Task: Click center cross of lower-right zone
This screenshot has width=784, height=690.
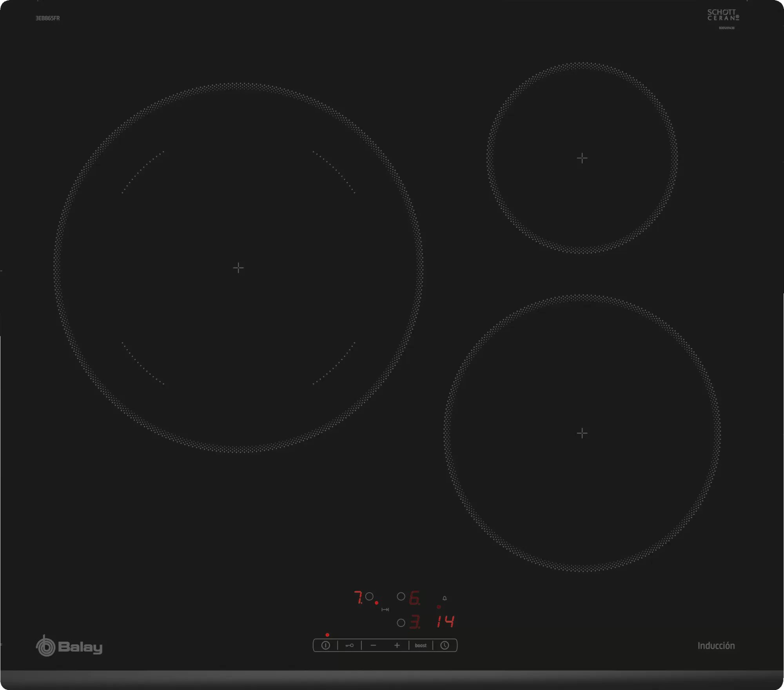Action: pos(582,433)
